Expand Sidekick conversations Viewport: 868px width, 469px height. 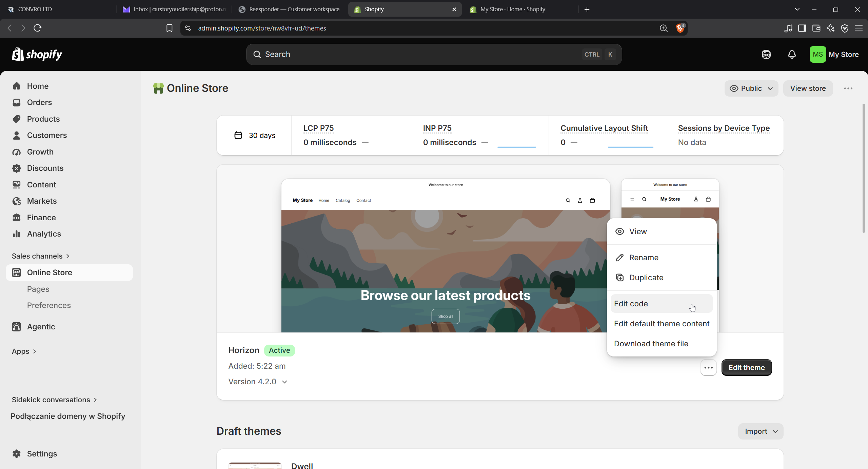click(x=55, y=400)
